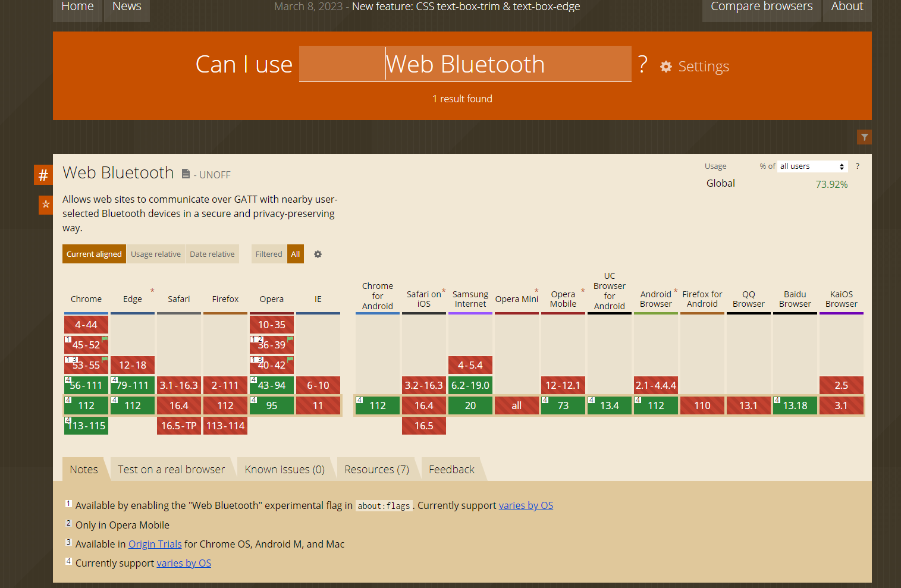Image resolution: width=901 pixels, height=588 pixels.
Task: Click Chrome version 4-44 cell
Action: (86, 325)
